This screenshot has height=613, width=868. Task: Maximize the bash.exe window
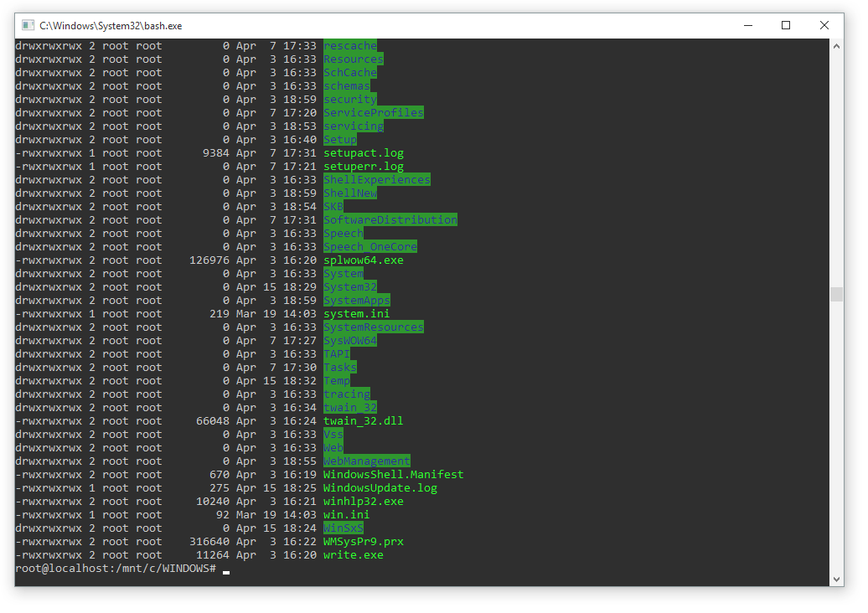click(x=786, y=26)
